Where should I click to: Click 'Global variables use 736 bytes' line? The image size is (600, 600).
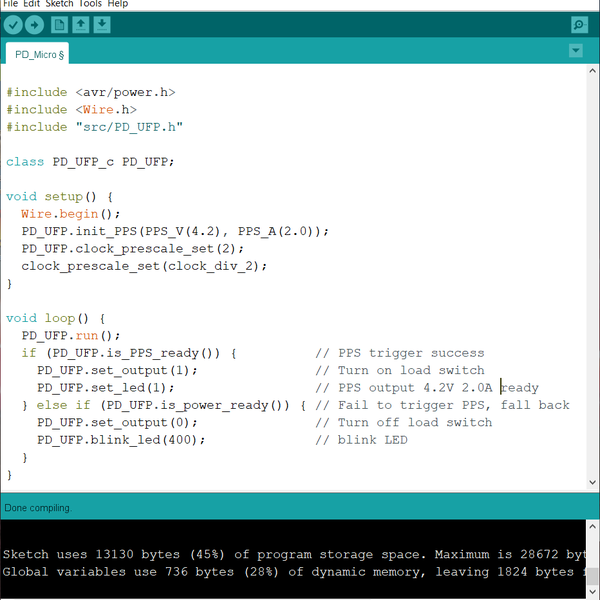pyautogui.click(x=294, y=572)
